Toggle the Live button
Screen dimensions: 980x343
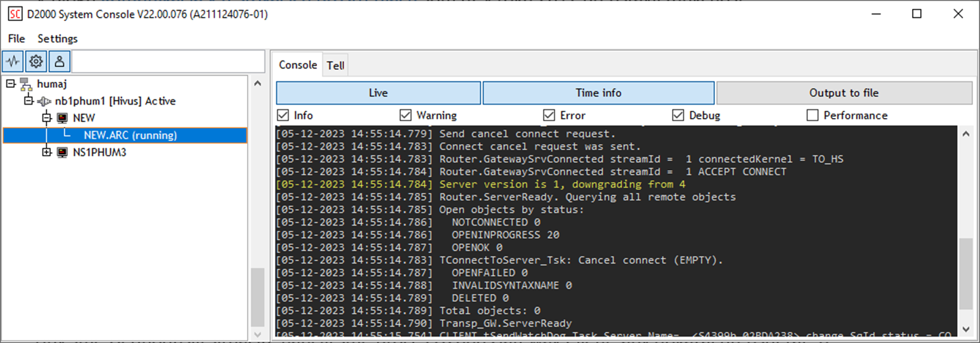point(378,93)
